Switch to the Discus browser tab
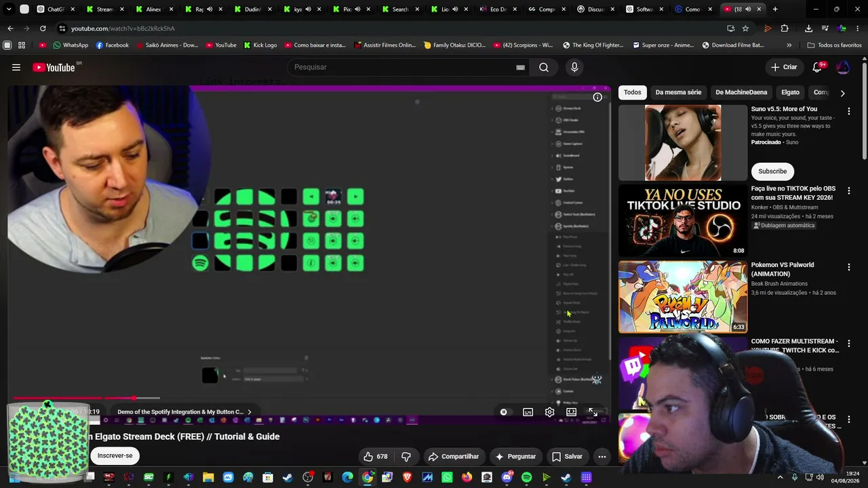Screen dimensions: 868x488 point(594,9)
